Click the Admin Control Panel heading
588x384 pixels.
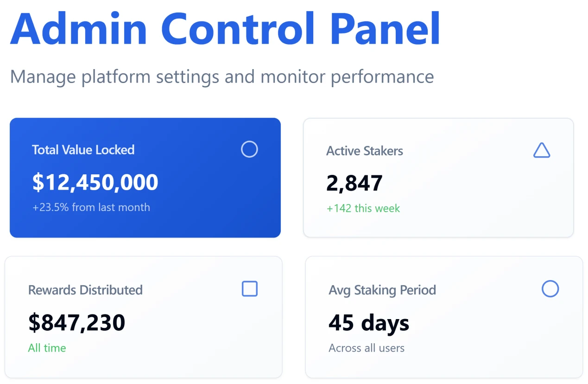coord(225,28)
